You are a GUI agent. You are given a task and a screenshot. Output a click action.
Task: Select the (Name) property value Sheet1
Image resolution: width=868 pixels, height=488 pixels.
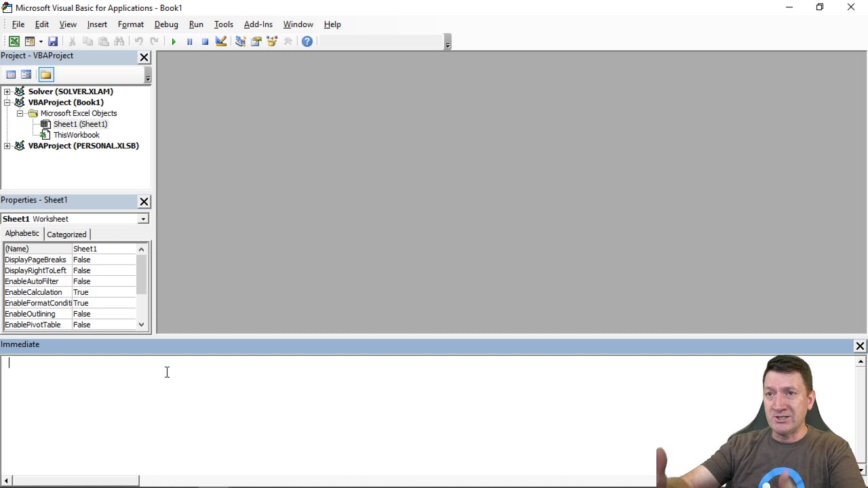point(104,249)
